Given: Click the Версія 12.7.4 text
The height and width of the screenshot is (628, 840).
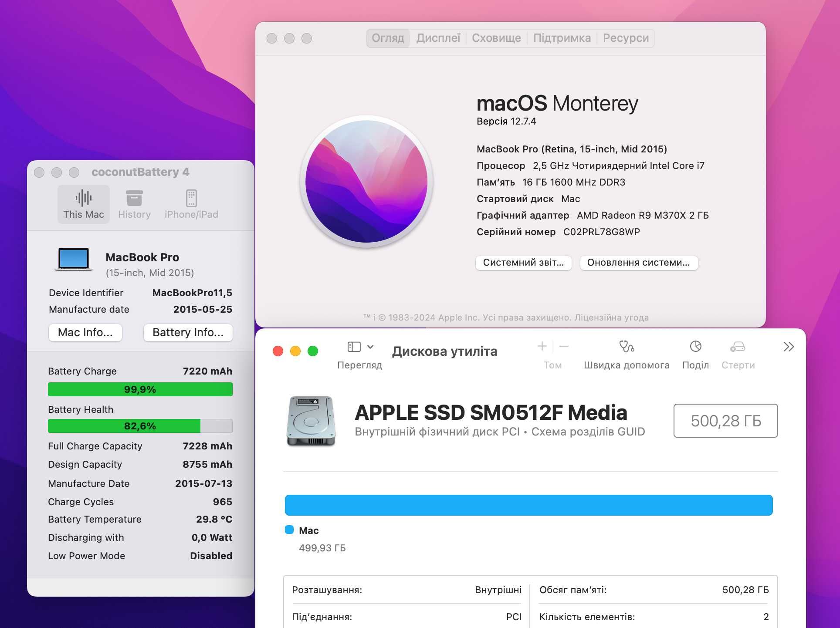Looking at the screenshot, I should point(506,122).
